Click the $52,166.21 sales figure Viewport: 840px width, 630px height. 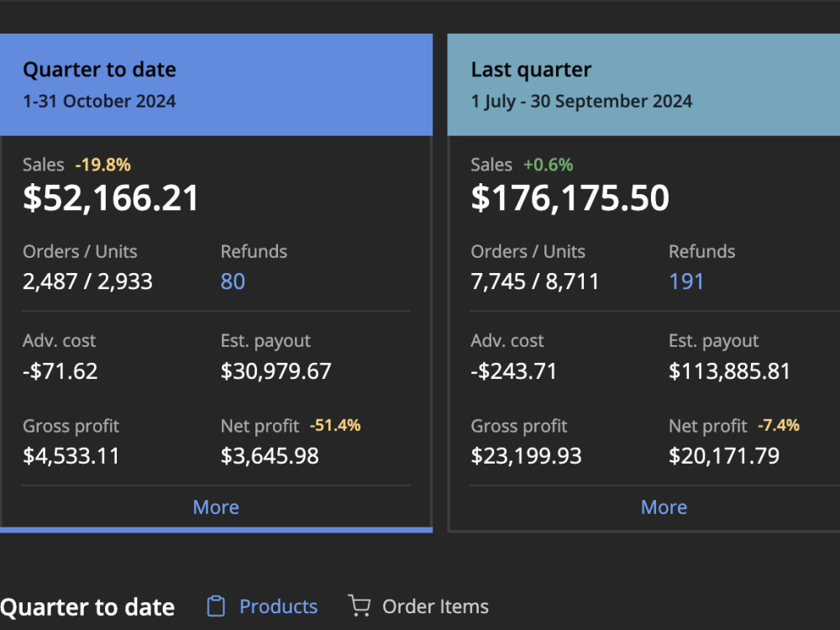click(111, 198)
